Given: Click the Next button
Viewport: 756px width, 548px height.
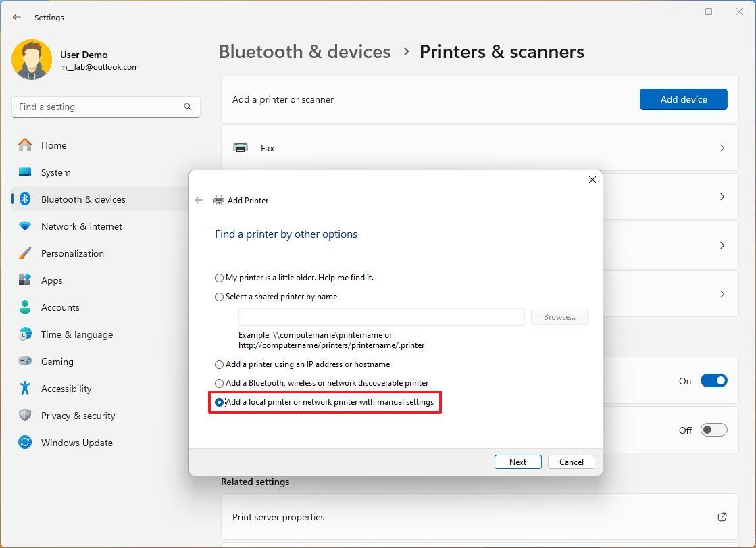Looking at the screenshot, I should click(518, 462).
